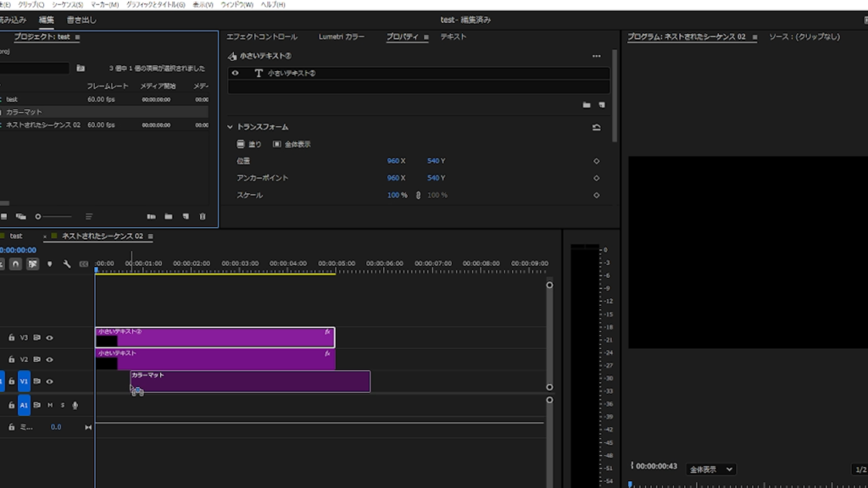This screenshot has height=488, width=868.
Task: Toggle mix track lock
Action: click(11, 427)
